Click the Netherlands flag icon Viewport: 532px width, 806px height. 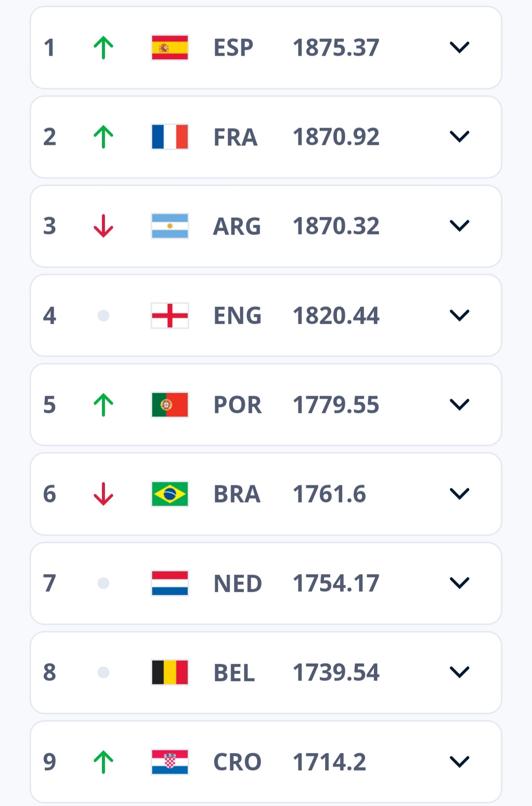(170, 583)
